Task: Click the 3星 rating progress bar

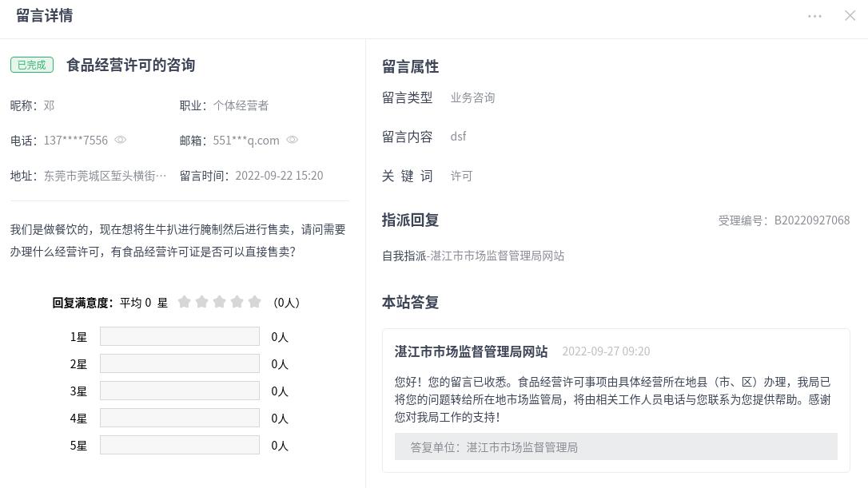Action: [180, 391]
